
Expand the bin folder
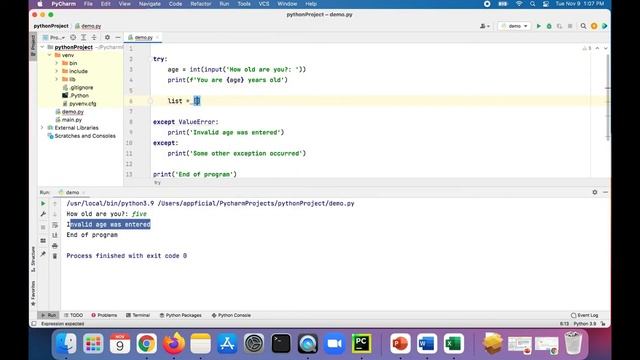point(57,63)
